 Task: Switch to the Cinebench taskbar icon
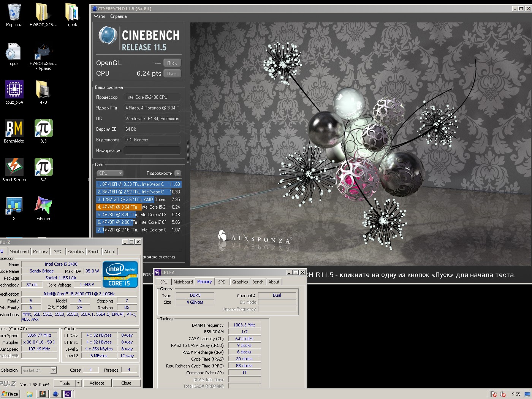tap(55, 394)
